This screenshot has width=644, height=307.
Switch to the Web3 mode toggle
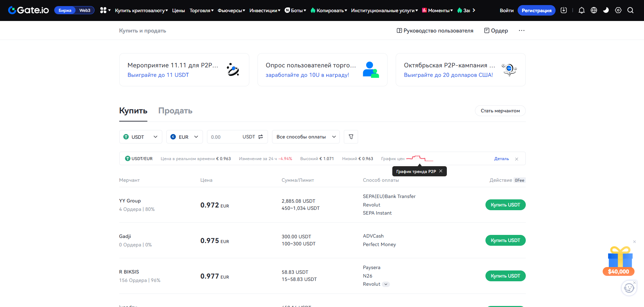(x=85, y=10)
